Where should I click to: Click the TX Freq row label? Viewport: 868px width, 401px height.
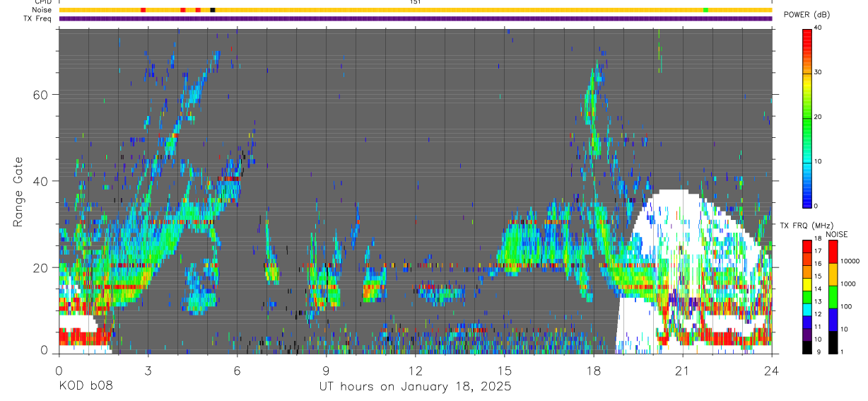[38, 18]
